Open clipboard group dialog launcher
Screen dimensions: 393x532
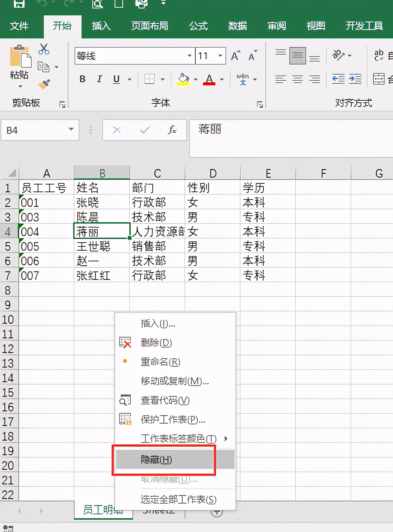[x=62, y=105]
